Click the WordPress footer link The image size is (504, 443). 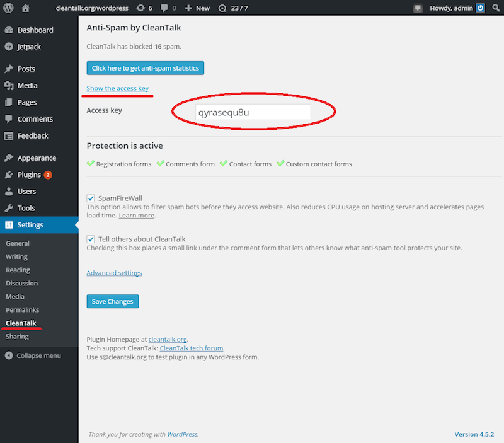182,434
